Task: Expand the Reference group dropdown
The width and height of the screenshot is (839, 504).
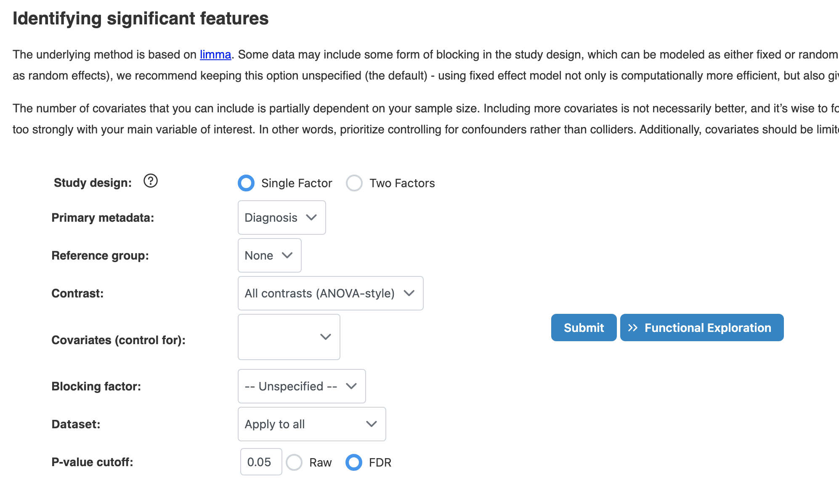Action: [269, 255]
